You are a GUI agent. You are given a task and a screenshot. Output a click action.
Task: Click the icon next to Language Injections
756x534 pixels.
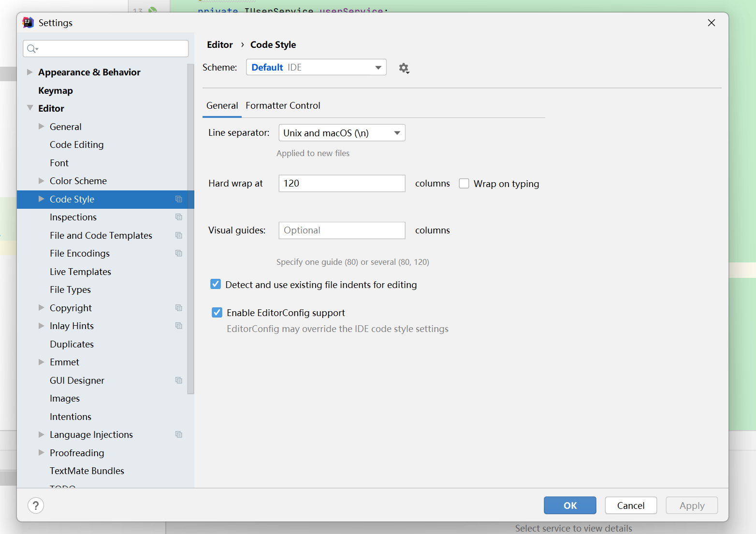[179, 434]
